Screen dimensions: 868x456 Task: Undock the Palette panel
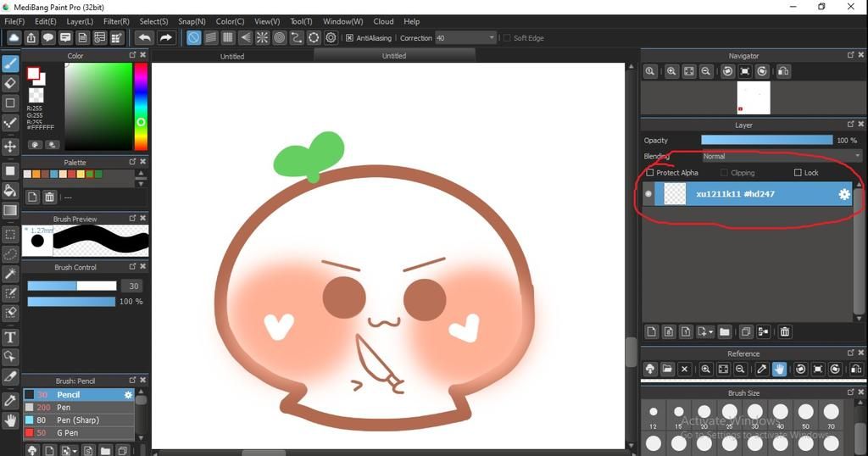click(x=132, y=162)
